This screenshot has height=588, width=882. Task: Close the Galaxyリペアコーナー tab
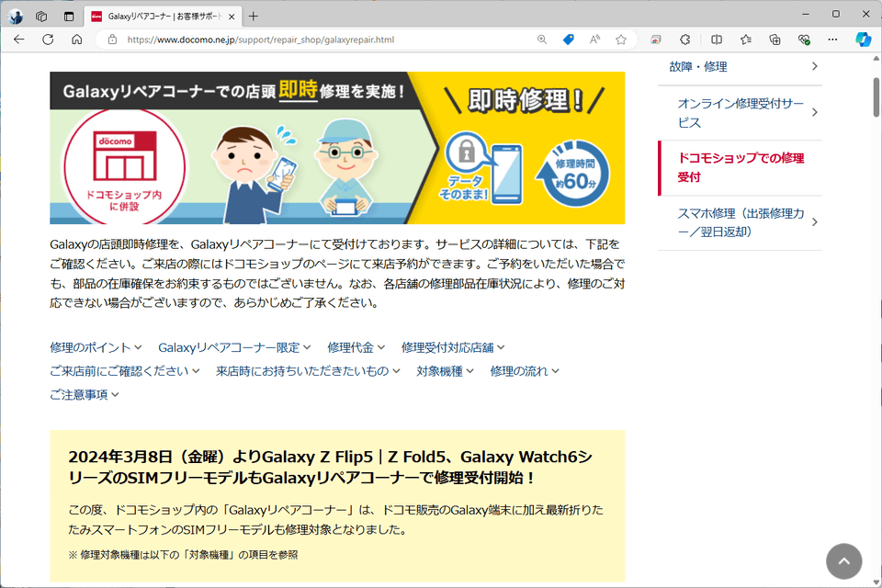tap(232, 17)
